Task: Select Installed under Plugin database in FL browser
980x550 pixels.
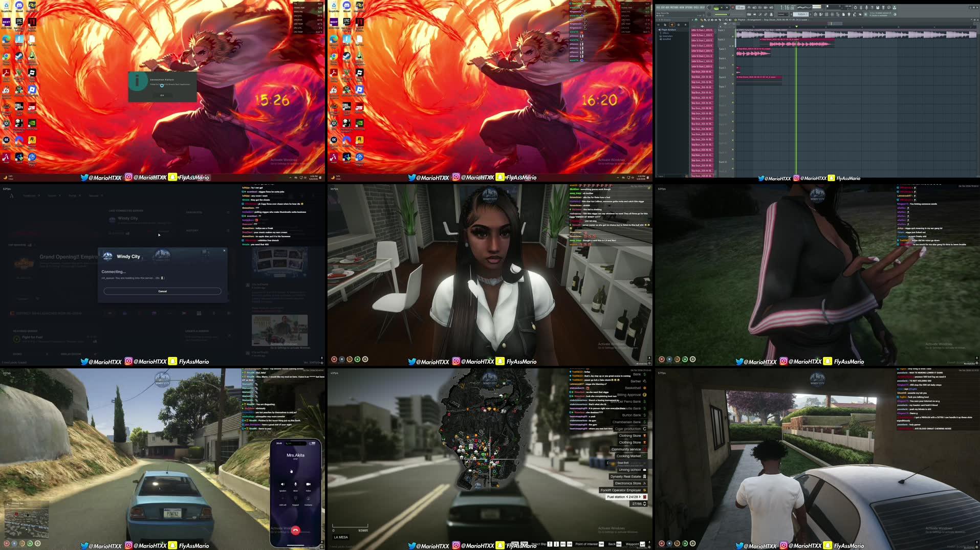Action: pyautogui.click(x=666, y=39)
